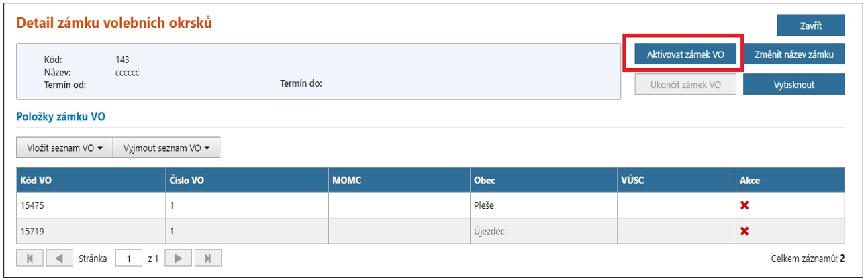Open Vložit seznam VO dropdown

tap(64, 148)
